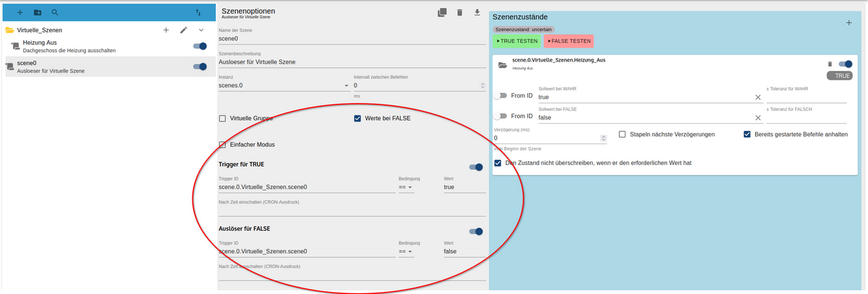This screenshot has width=868, height=294.
Task: Edit the Trigger ID for TRUE
Action: coord(307,187)
